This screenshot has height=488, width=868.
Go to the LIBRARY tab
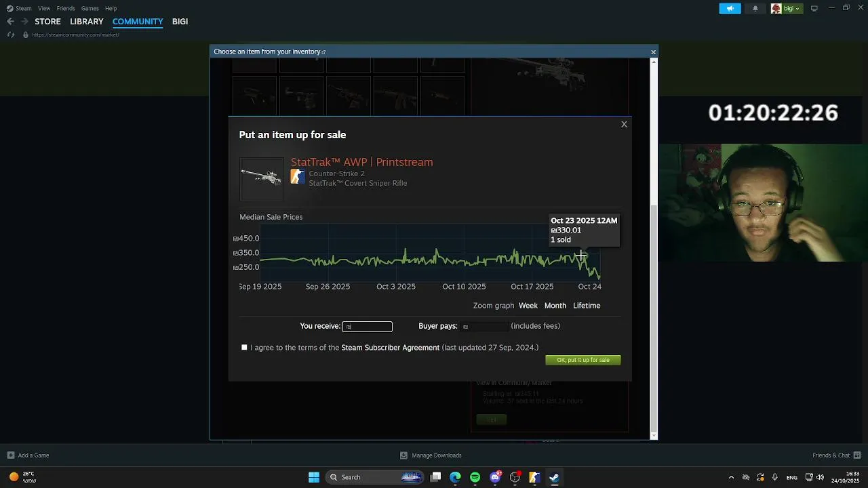pyautogui.click(x=87, y=22)
